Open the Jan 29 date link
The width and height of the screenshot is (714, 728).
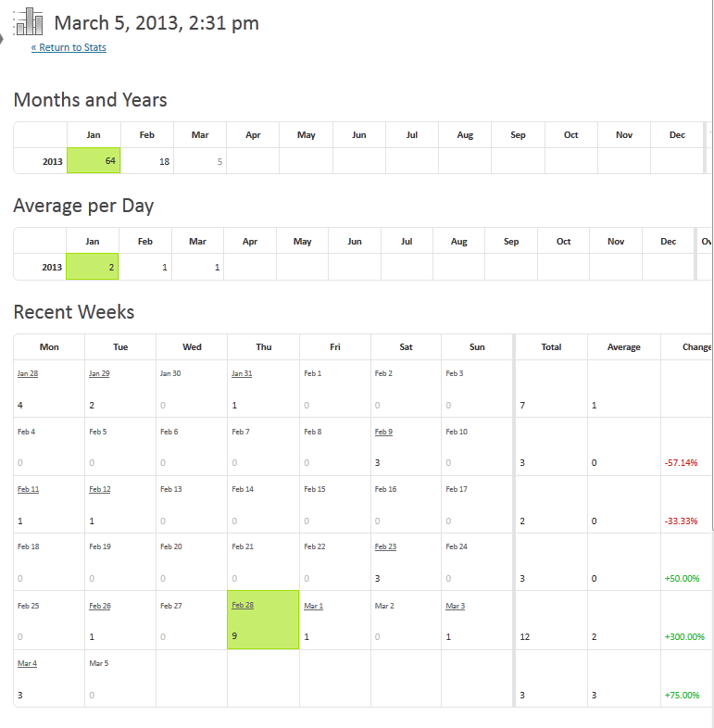[x=99, y=373]
